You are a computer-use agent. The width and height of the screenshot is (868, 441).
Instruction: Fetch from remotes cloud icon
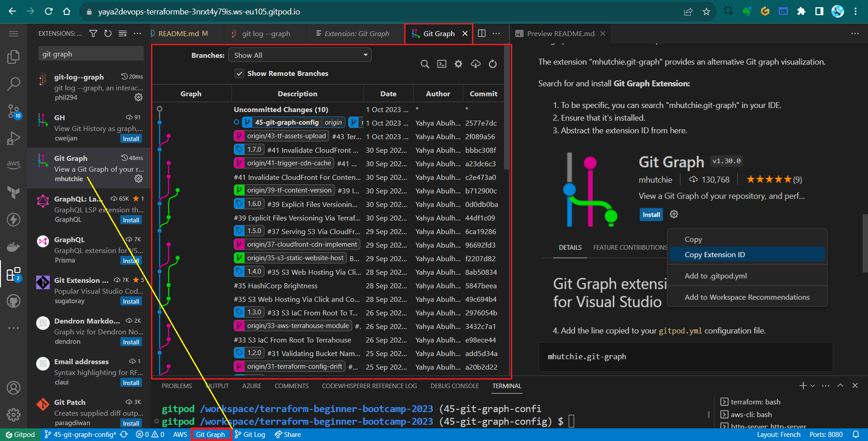[x=476, y=64]
